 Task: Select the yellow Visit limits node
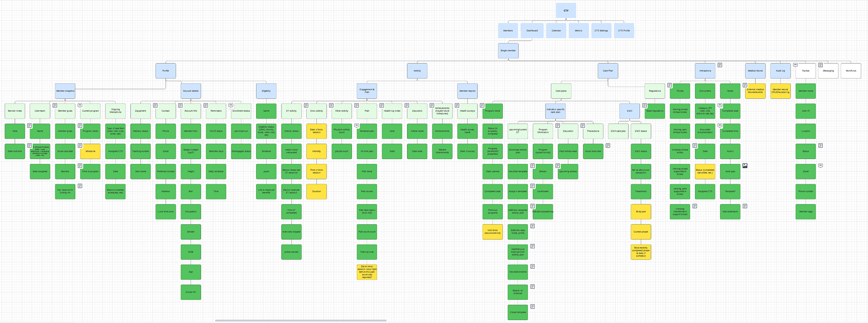pyautogui.click(x=493, y=232)
